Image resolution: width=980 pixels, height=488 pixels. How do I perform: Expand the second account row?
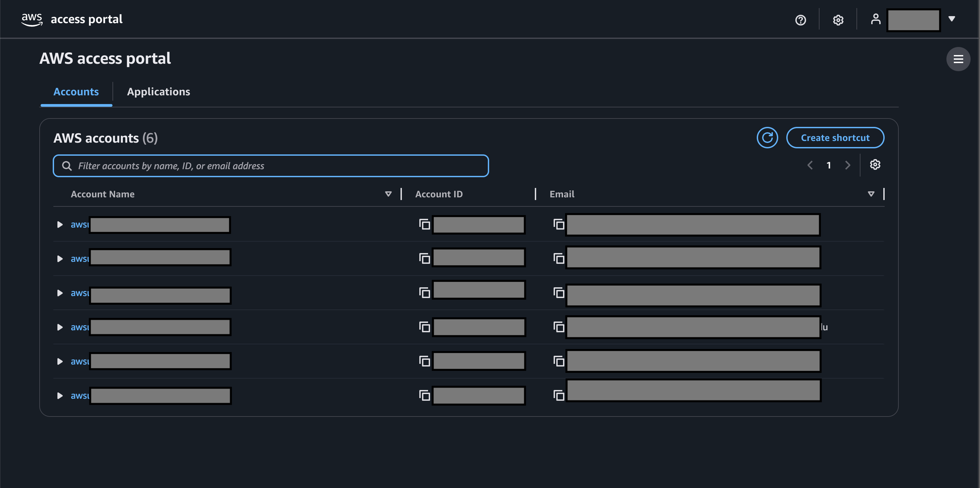(x=60, y=259)
